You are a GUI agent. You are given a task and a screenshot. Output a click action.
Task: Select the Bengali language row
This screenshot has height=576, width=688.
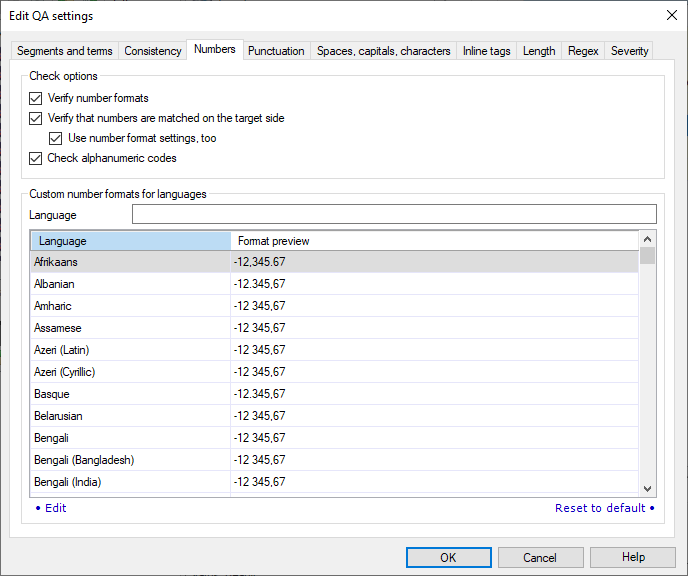[x=334, y=437]
